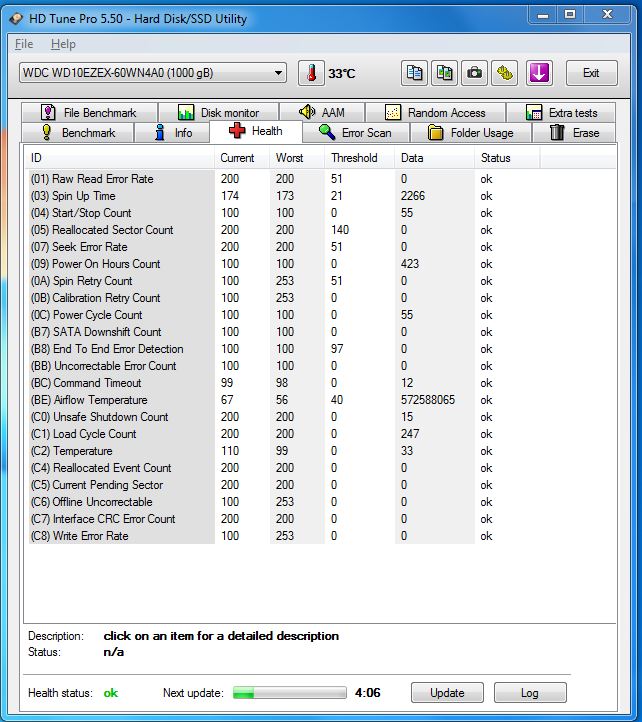Screen dimensions: 642x722
Task: Save a screenshot with the camera icon
Action: coord(474,73)
